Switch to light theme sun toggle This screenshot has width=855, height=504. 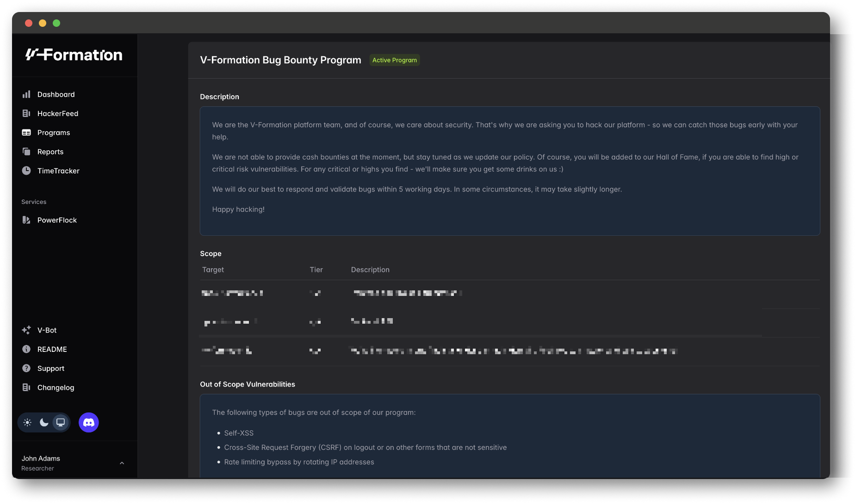[28, 423]
